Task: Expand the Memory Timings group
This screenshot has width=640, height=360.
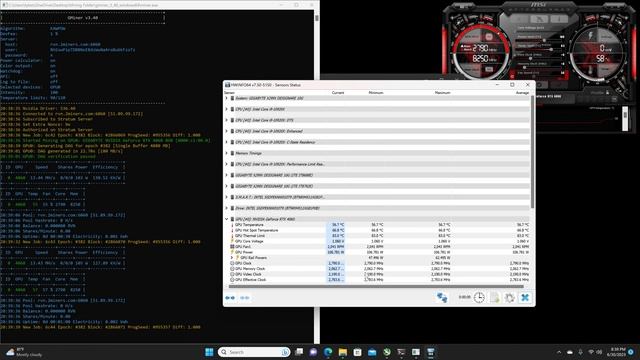Action: click(x=227, y=153)
